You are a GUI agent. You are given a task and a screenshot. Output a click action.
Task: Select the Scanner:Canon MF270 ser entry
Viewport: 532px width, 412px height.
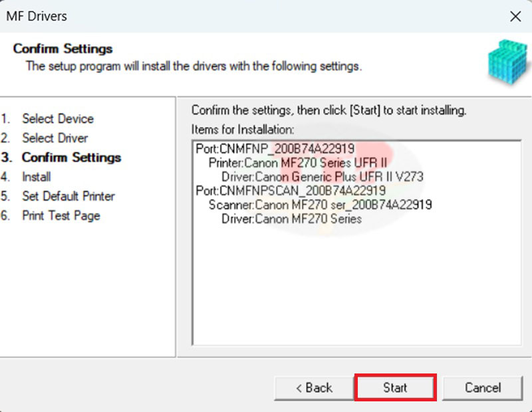pos(320,205)
